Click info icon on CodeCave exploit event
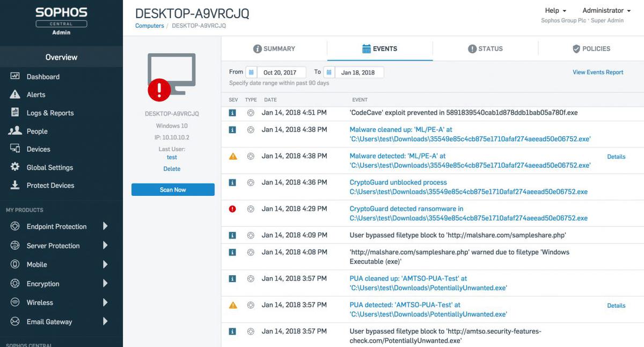644x347 pixels. click(232, 113)
